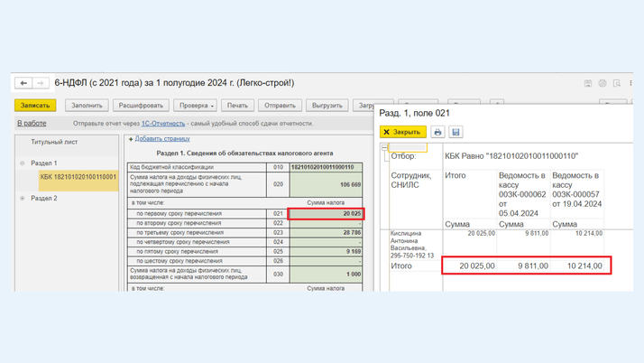The width and height of the screenshot is (644, 363).
Task: Save the breakdown report with diskette icon
Action: point(455,132)
